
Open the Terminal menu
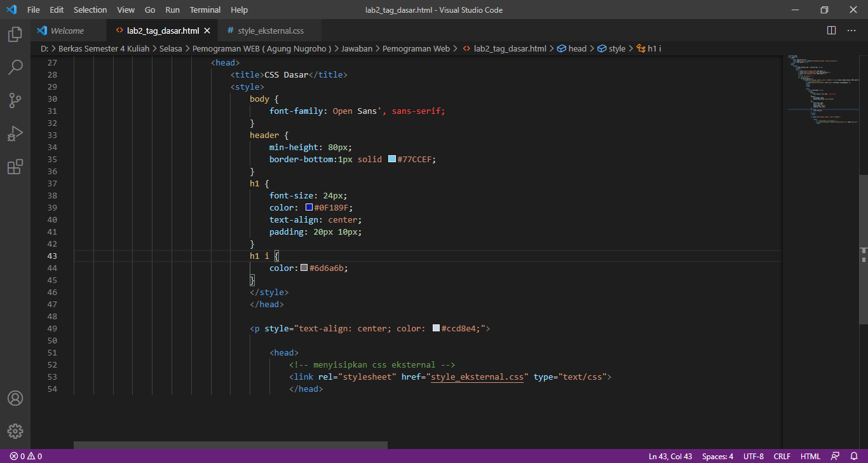pos(205,10)
